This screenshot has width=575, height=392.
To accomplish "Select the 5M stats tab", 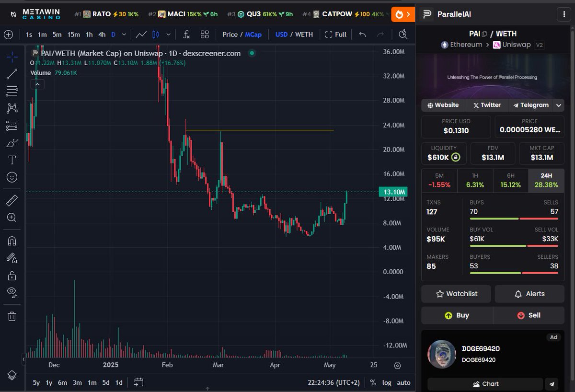I will click(x=439, y=181).
